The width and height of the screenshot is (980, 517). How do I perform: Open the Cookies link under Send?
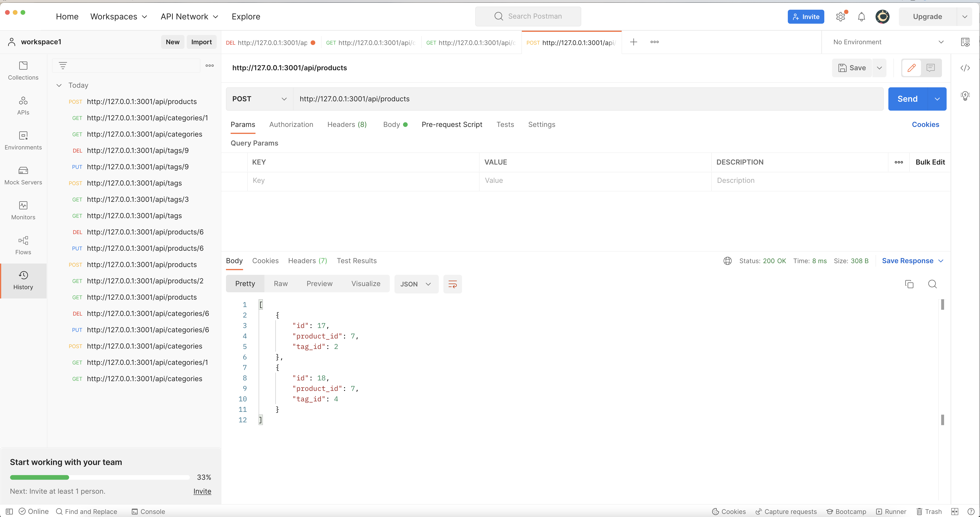(x=925, y=125)
